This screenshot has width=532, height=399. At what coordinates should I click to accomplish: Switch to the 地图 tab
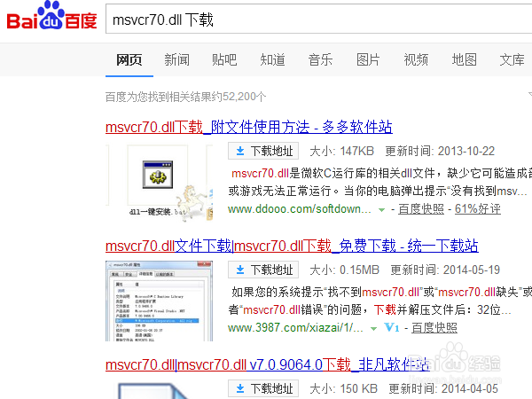pos(464,60)
